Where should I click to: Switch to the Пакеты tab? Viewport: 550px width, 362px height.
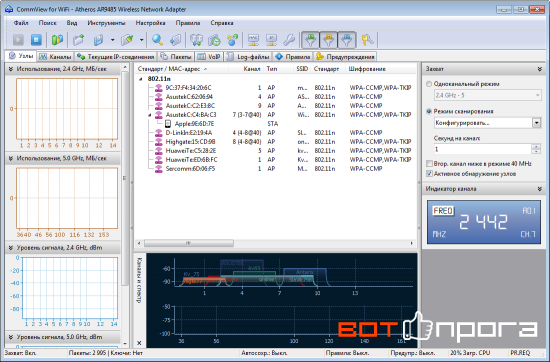[x=176, y=56]
